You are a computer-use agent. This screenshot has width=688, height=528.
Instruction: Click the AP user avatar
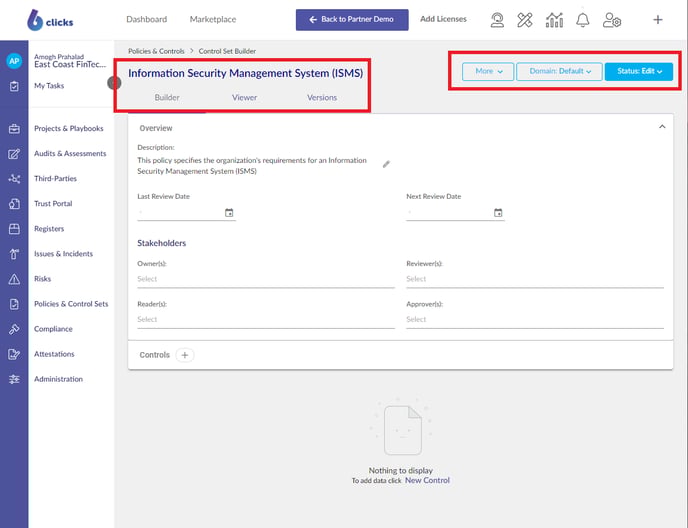(x=14, y=61)
